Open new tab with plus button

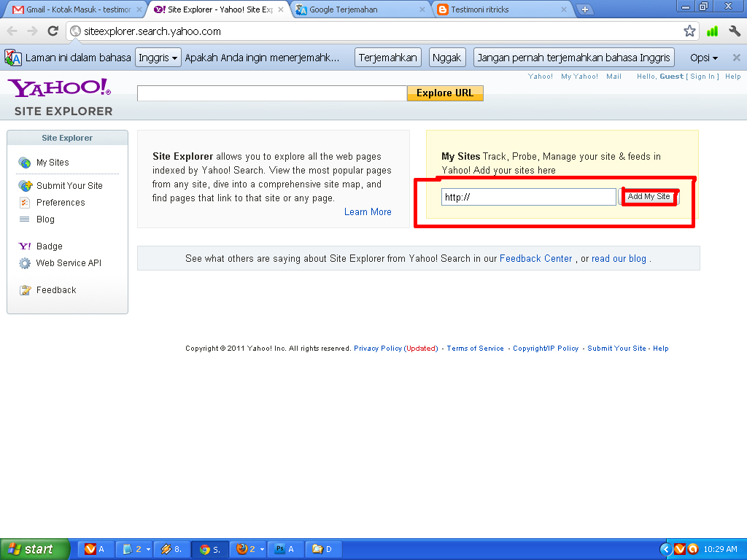(x=584, y=9)
